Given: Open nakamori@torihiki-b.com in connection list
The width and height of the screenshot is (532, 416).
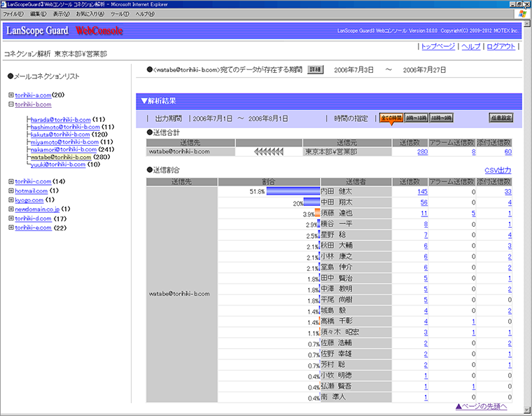Looking at the screenshot, I should [x=64, y=149].
